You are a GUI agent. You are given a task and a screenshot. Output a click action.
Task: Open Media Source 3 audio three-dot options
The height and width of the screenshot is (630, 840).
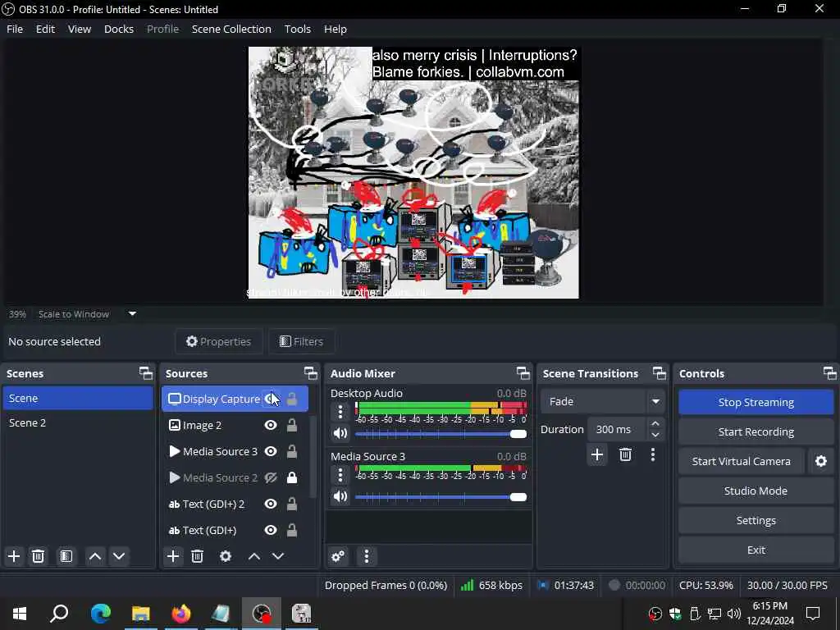pos(340,475)
